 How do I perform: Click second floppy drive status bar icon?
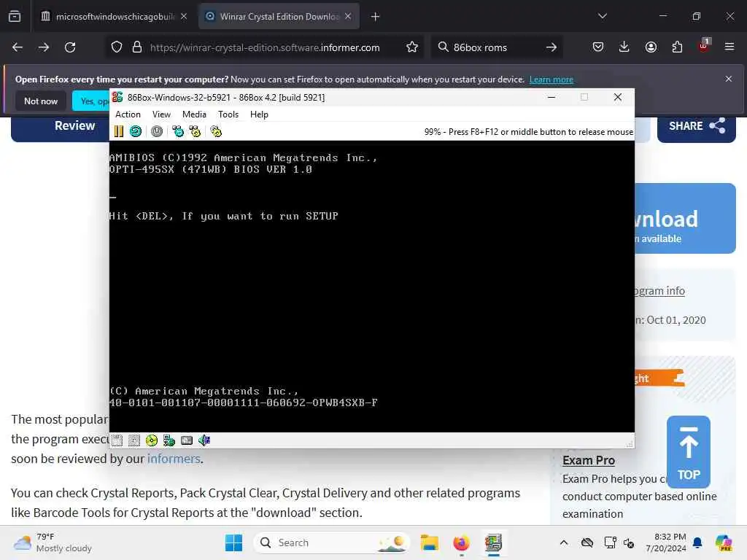[x=134, y=440]
